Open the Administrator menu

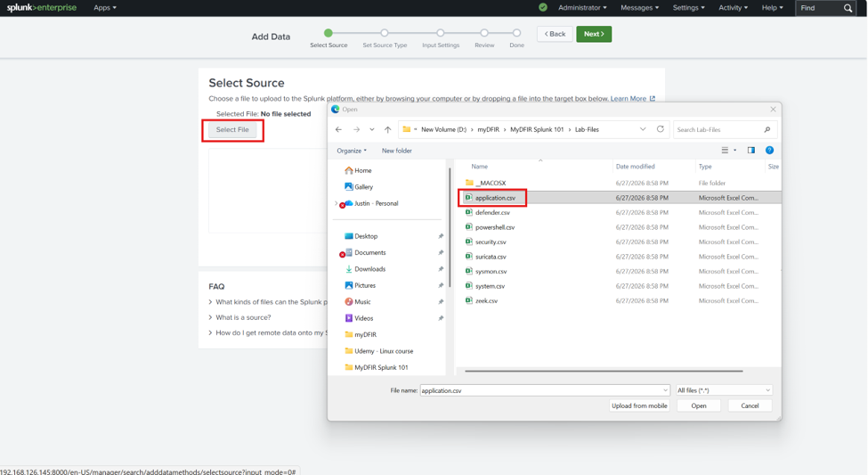coord(582,8)
